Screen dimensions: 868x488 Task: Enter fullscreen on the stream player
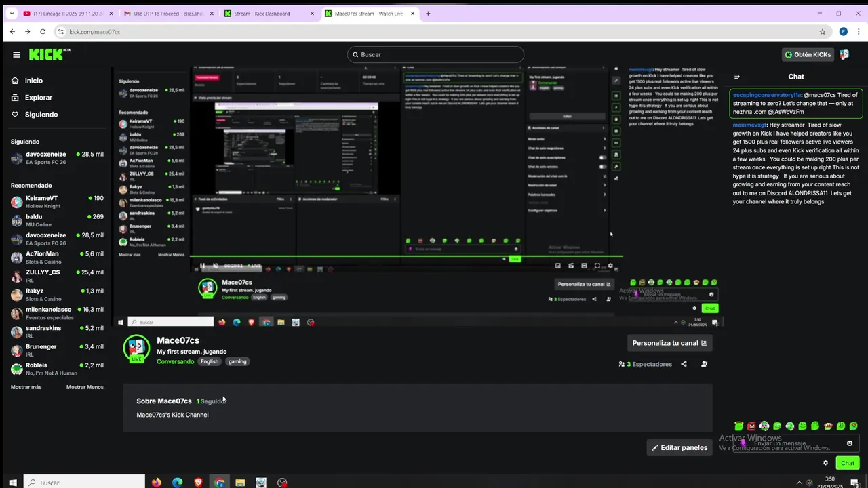(597, 266)
